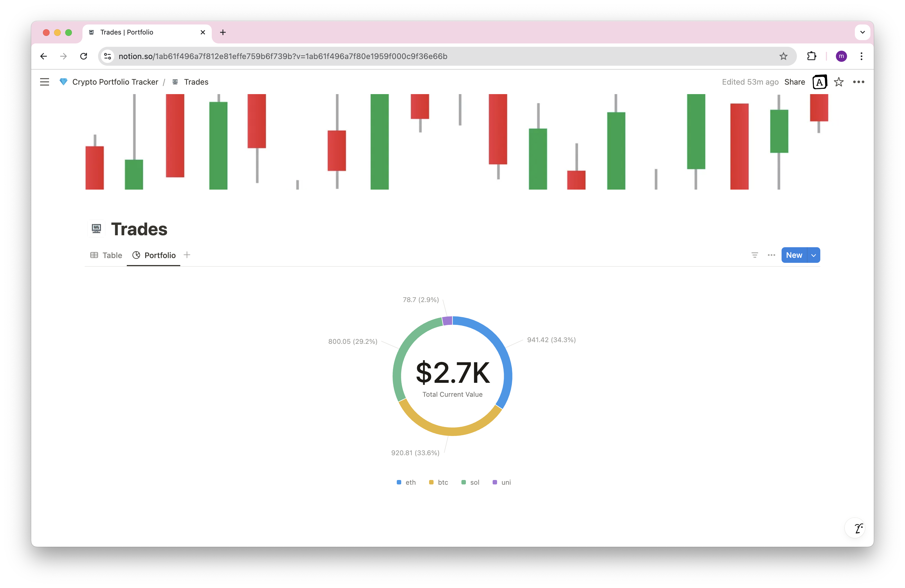
Task: Open the Notion AI 'A' icon in top bar
Action: pyautogui.click(x=819, y=82)
